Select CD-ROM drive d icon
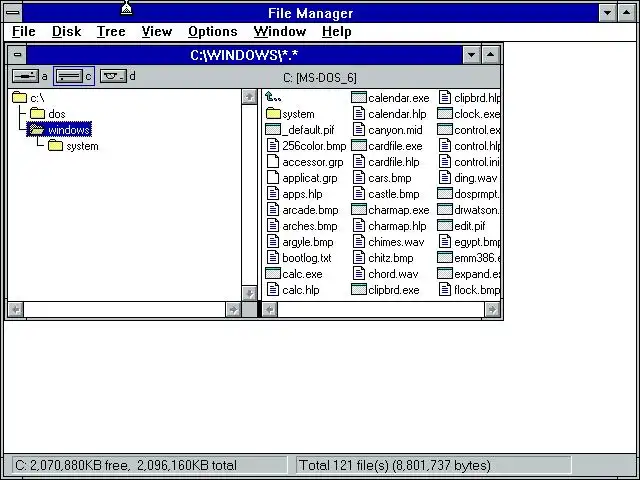Viewport: 640px width, 480px height. point(113,76)
